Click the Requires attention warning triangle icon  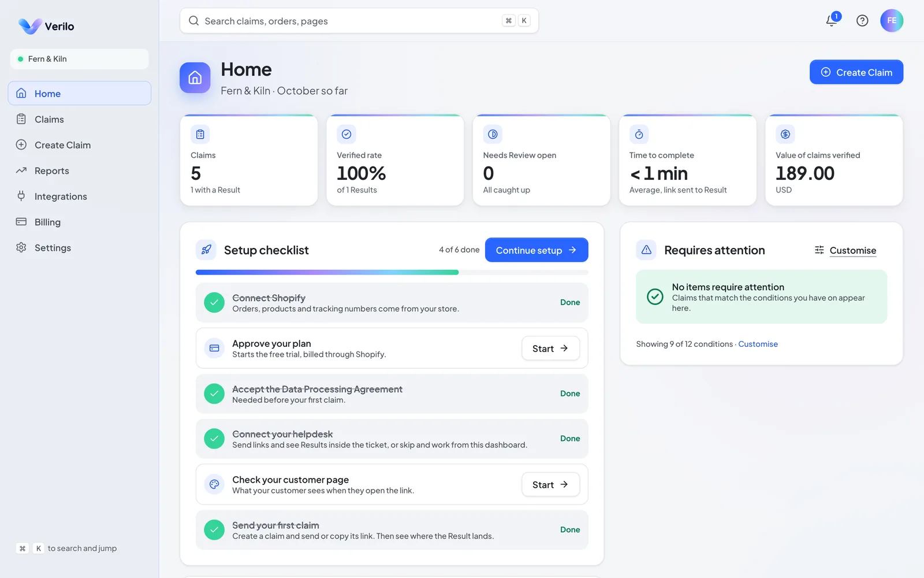(646, 250)
